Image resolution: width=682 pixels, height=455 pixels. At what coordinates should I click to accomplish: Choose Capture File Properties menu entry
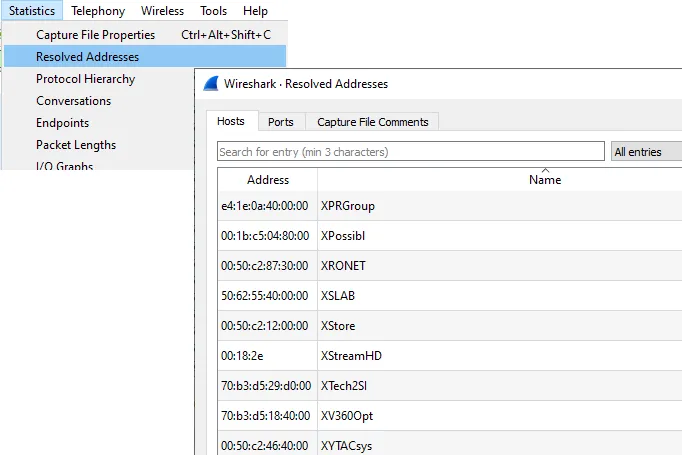tap(145, 35)
